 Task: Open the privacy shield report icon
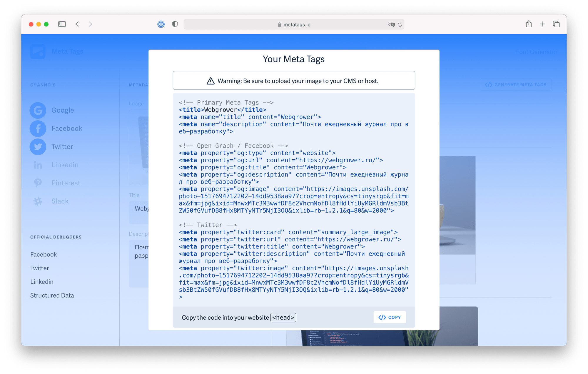175,24
